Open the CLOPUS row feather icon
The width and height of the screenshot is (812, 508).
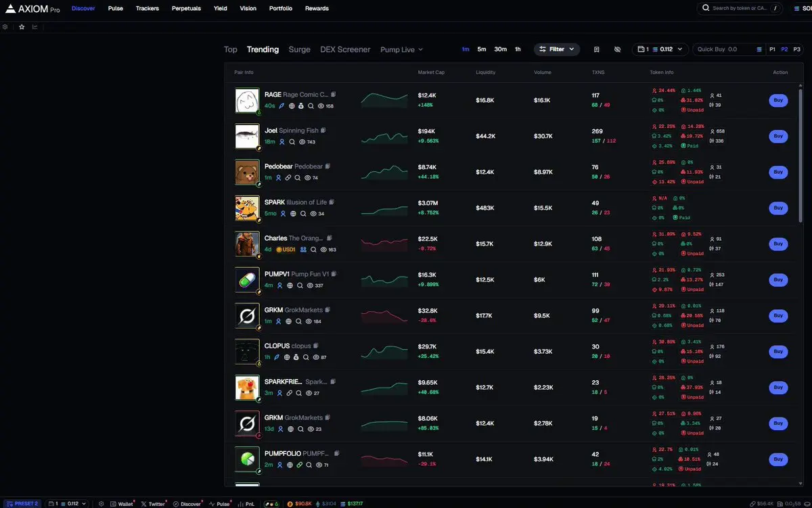277,357
